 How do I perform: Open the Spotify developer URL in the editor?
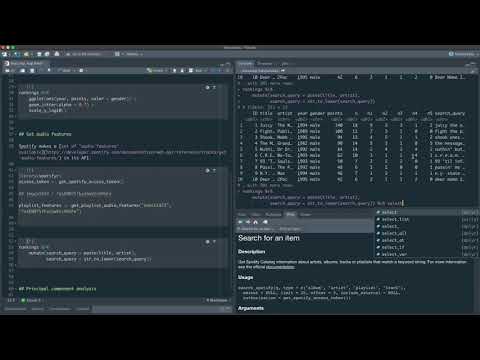[123, 152]
